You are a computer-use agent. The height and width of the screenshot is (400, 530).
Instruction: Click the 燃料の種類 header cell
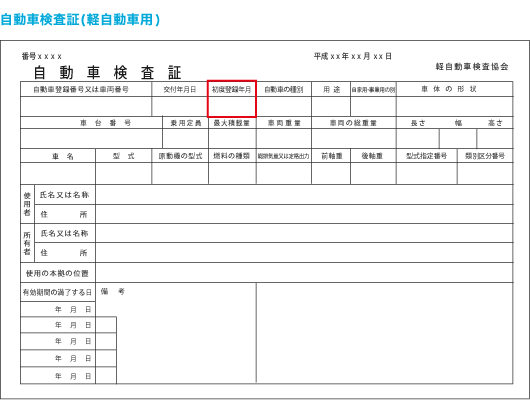(x=232, y=156)
